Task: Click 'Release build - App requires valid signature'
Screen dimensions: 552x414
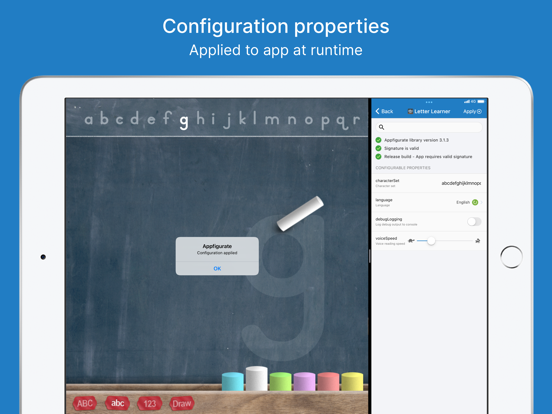Action: pos(428,157)
